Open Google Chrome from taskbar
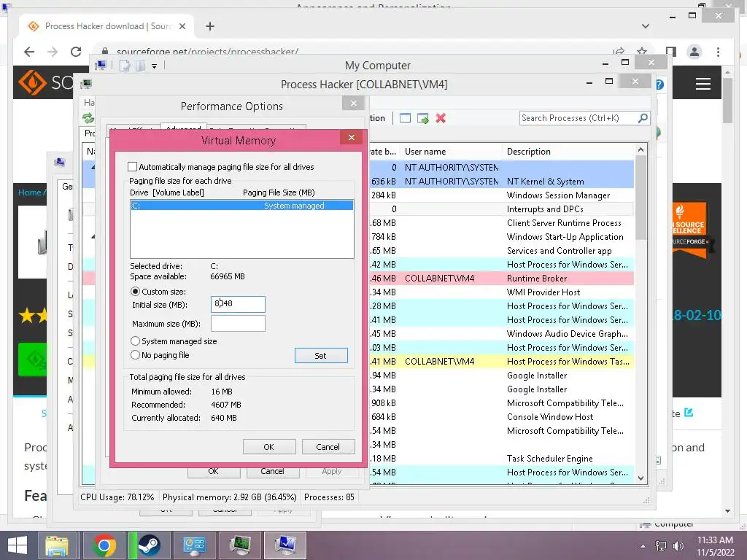This screenshot has height=560, width=747. click(x=104, y=545)
